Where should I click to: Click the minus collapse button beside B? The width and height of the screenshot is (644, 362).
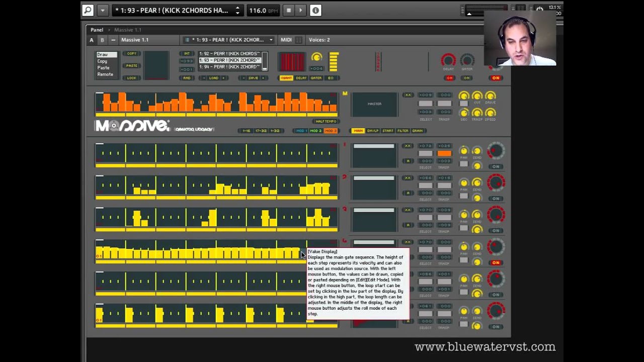click(113, 40)
